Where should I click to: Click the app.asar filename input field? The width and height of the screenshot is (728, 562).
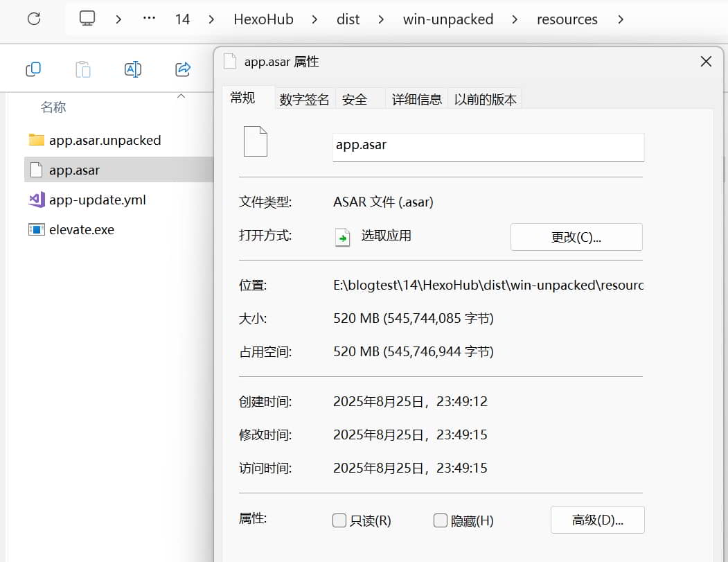pos(488,146)
